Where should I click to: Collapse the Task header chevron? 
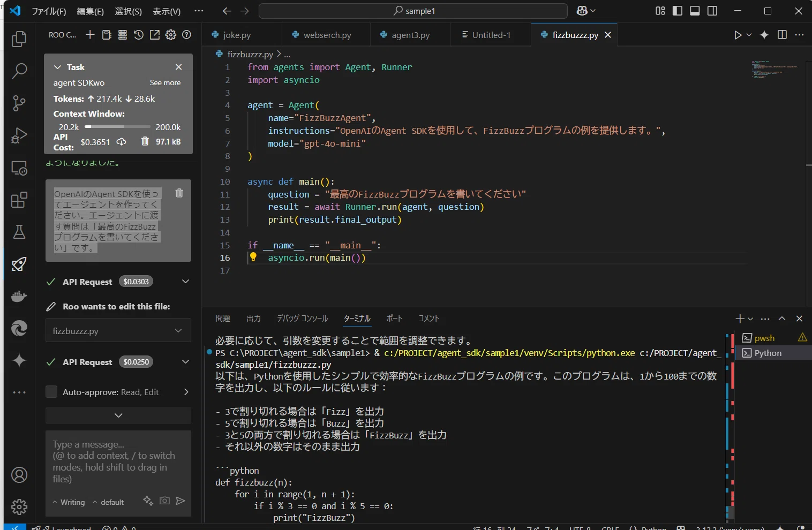coord(57,67)
